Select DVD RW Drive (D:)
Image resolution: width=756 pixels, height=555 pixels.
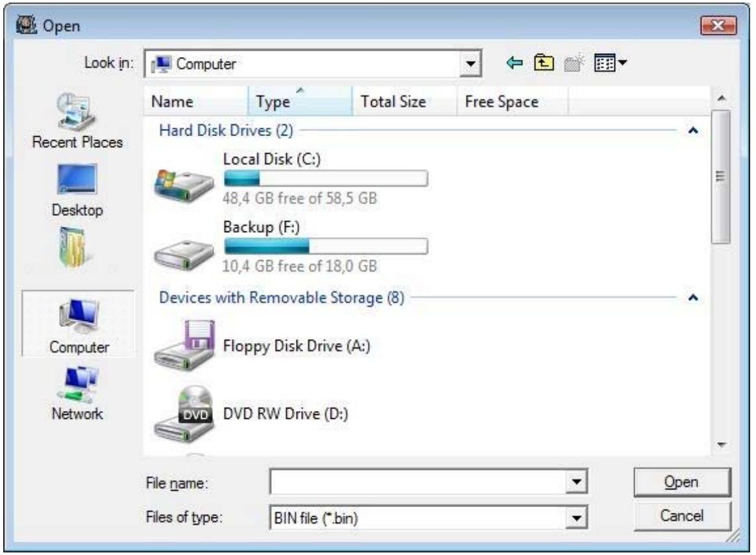(286, 414)
